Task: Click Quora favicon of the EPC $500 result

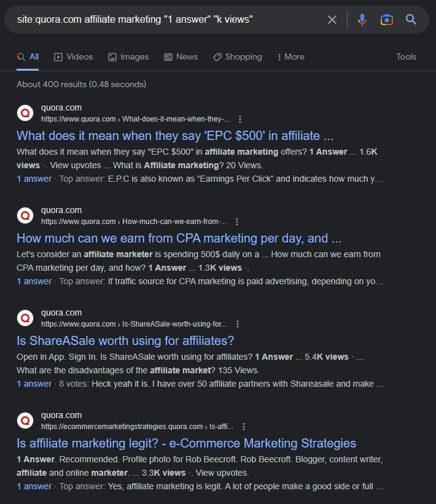Action: tap(25, 113)
